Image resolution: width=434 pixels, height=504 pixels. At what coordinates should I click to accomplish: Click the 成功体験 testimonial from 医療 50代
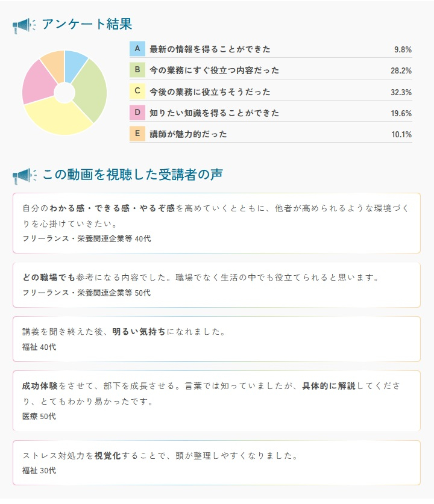(x=216, y=400)
